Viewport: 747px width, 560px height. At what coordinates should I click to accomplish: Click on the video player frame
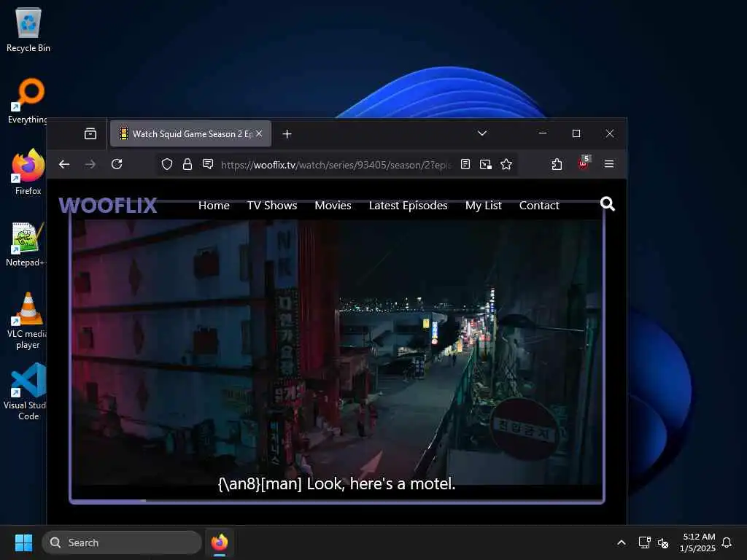pos(337,352)
